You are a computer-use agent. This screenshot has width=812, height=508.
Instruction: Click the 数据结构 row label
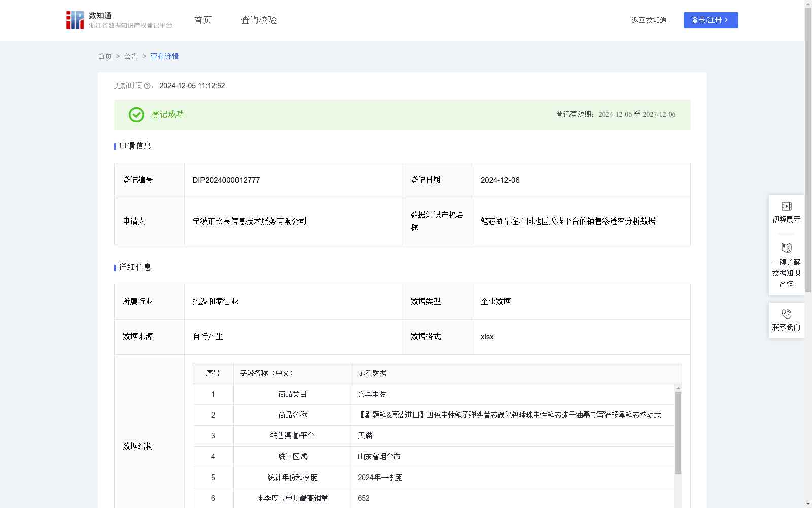point(138,447)
